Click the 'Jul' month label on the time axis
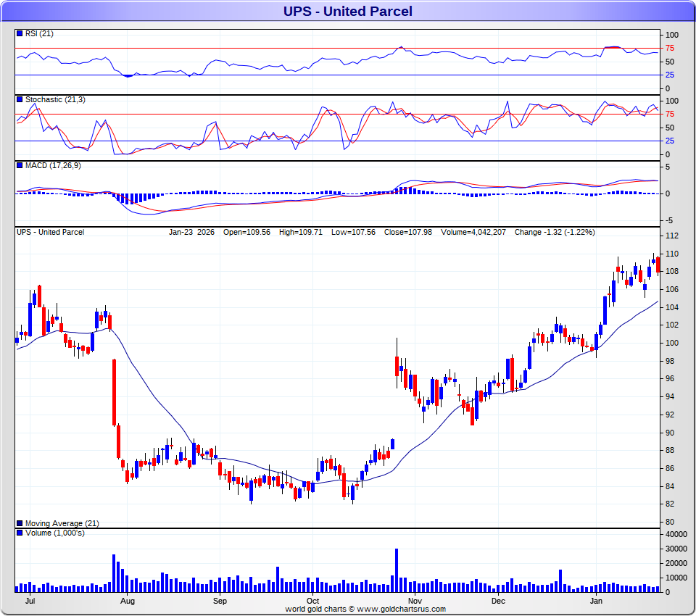The width and height of the screenshot is (696, 616). point(30,601)
